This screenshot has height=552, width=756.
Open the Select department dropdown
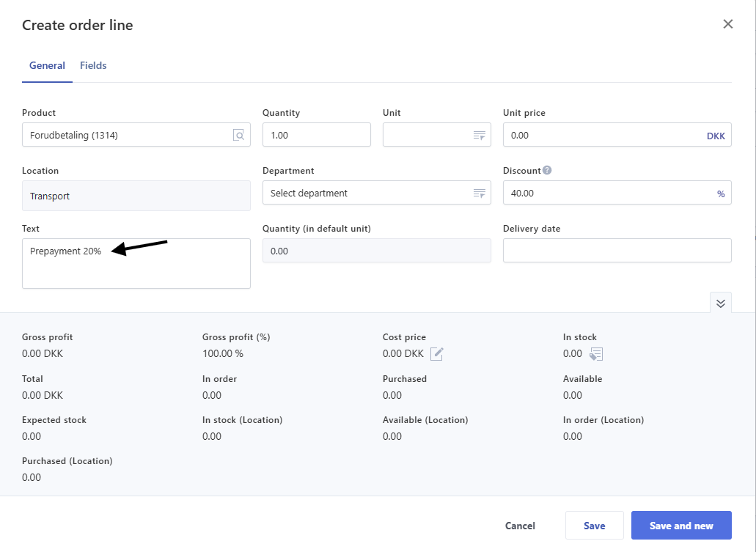tap(376, 194)
